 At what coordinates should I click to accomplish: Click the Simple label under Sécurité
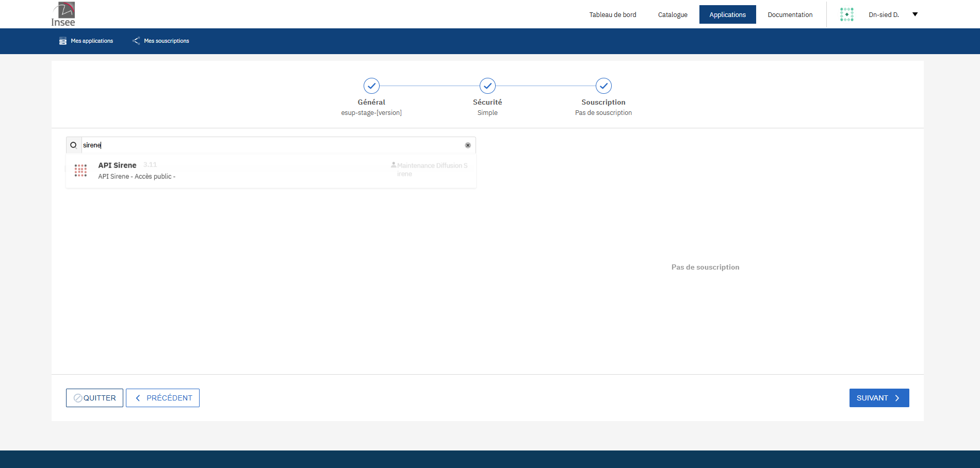tap(487, 113)
